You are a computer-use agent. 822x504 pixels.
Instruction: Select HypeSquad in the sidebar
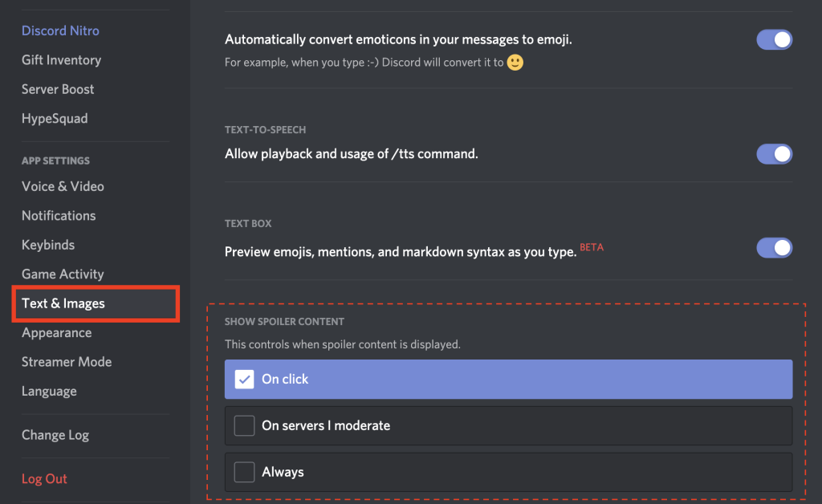pyautogui.click(x=55, y=119)
